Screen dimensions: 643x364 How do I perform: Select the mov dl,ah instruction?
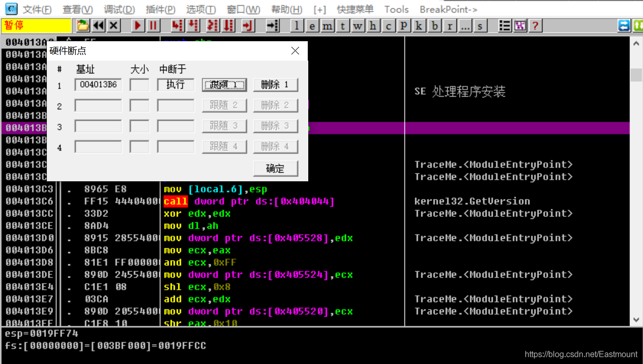point(191,226)
